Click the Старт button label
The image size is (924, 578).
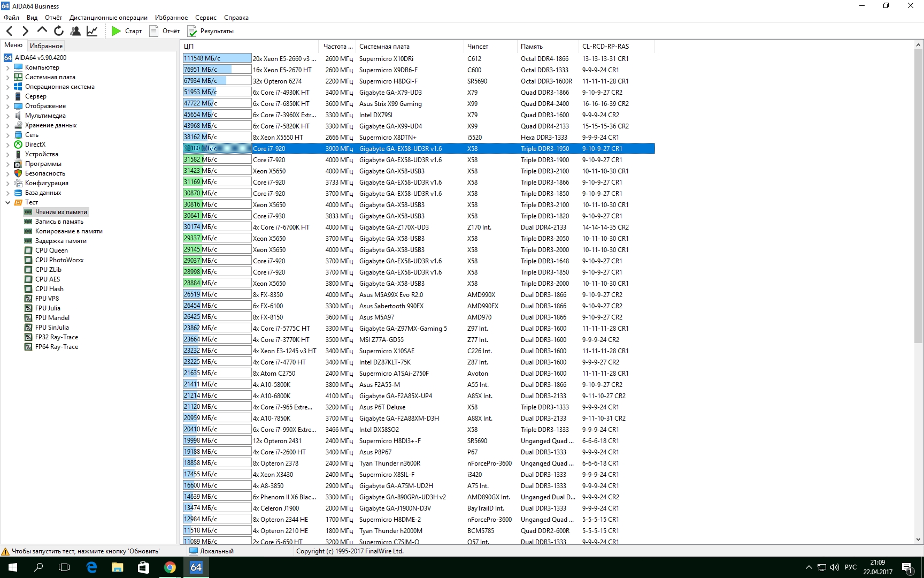click(x=134, y=31)
